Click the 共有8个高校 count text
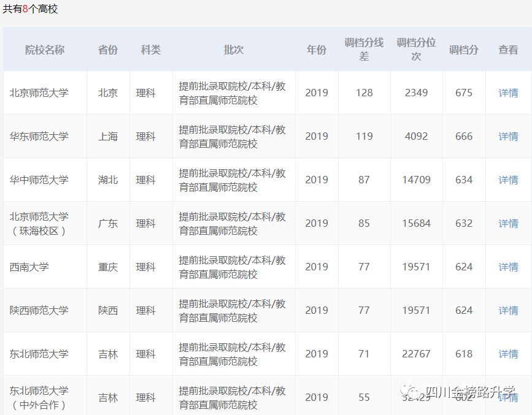The height and width of the screenshot is (415, 532). [x=30, y=9]
